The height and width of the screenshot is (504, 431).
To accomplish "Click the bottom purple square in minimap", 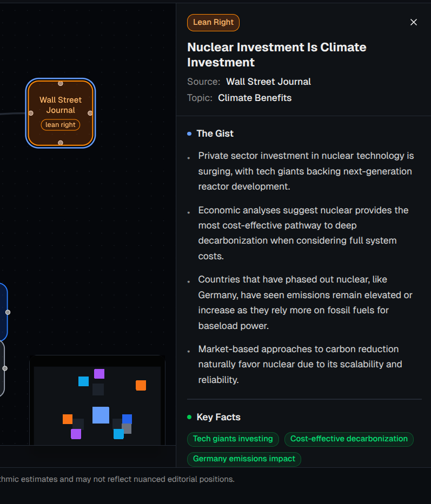I will coord(76,434).
